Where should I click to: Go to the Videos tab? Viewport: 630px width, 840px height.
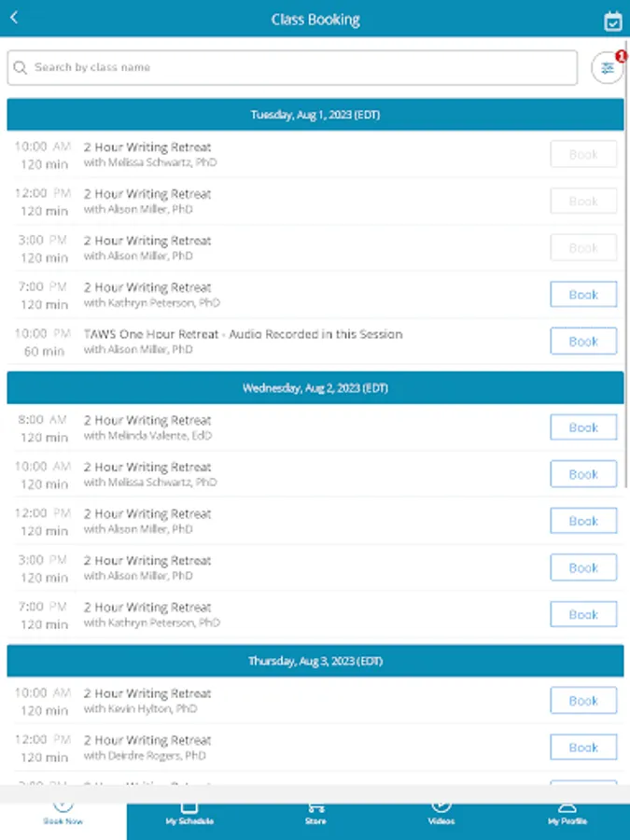tap(441, 812)
